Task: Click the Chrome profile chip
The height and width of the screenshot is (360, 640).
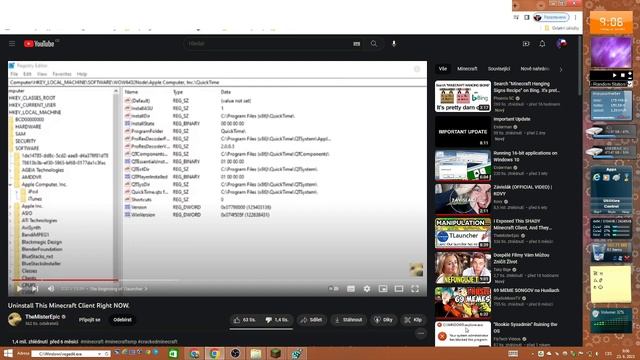Action: coord(551,17)
